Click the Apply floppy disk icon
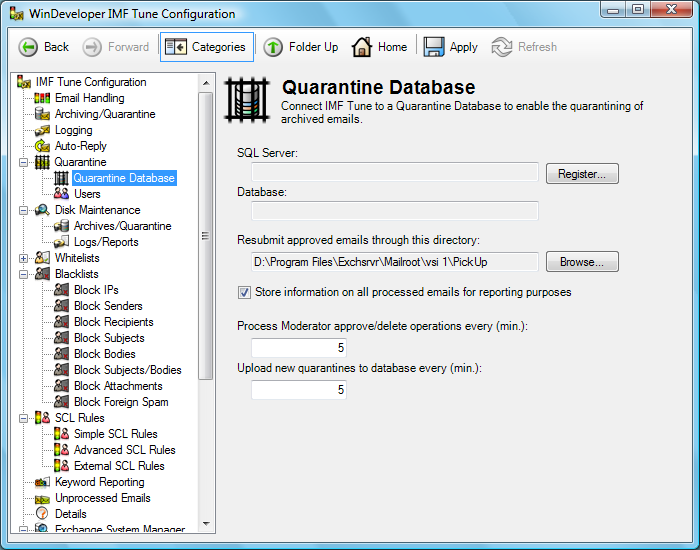Screen dimensions: 700x550 pyautogui.click(x=433, y=47)
